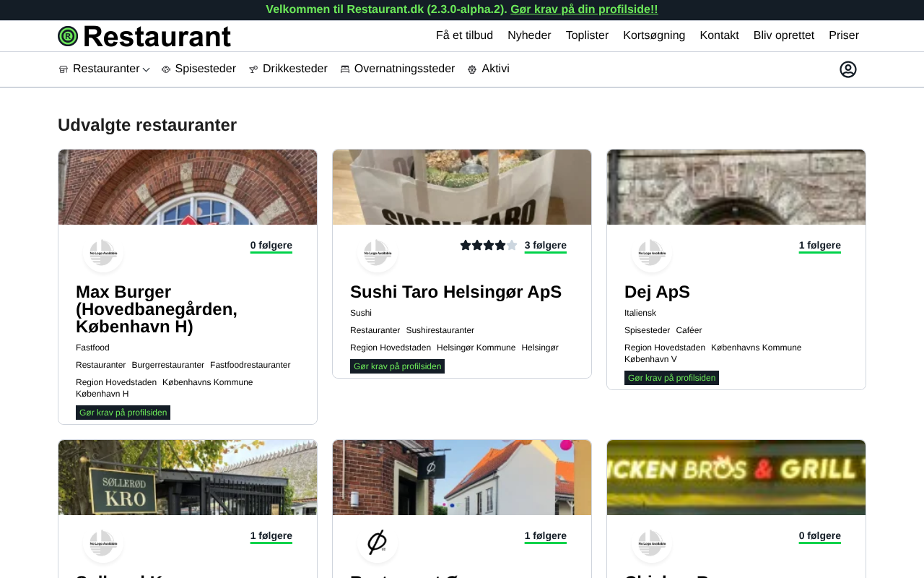The image size is (924, 578).
Task: Open Sushi Taro Helsingør ApS title
Action: [x=456, y=292]
